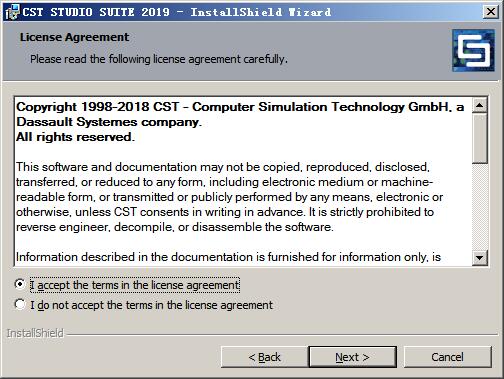Click the license text scroll up arrow
The height and width of the screenshot is (379, 504).
480,106
